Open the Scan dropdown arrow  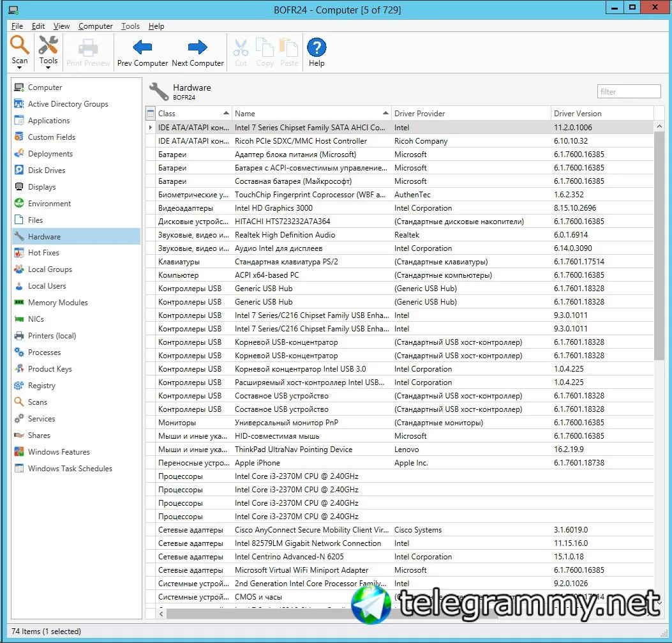pyautogui.click(x=19, y=68)
